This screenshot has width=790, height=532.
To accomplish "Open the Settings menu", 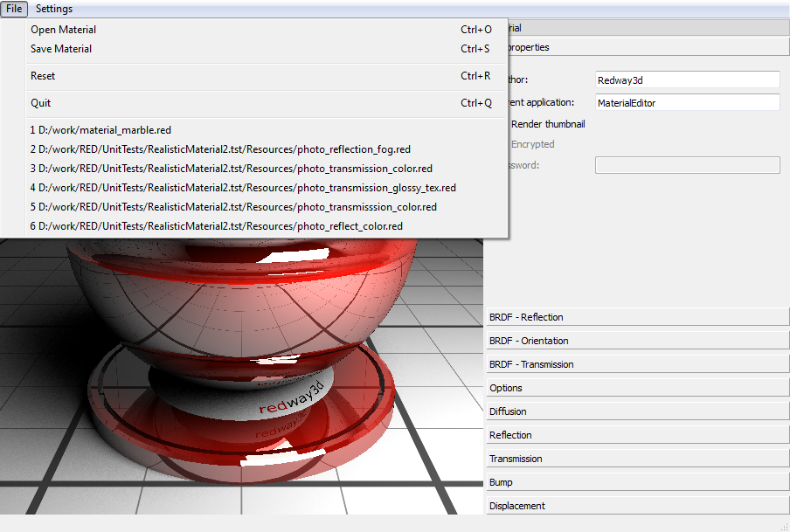I will (x=54, y=9).
